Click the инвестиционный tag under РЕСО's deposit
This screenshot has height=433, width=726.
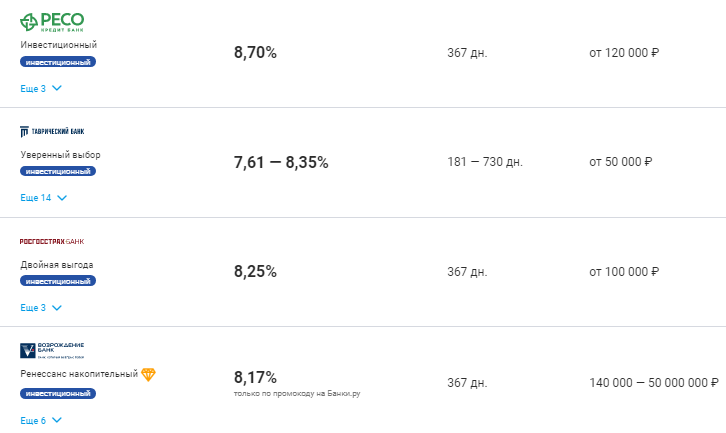(x=58, y=62)
